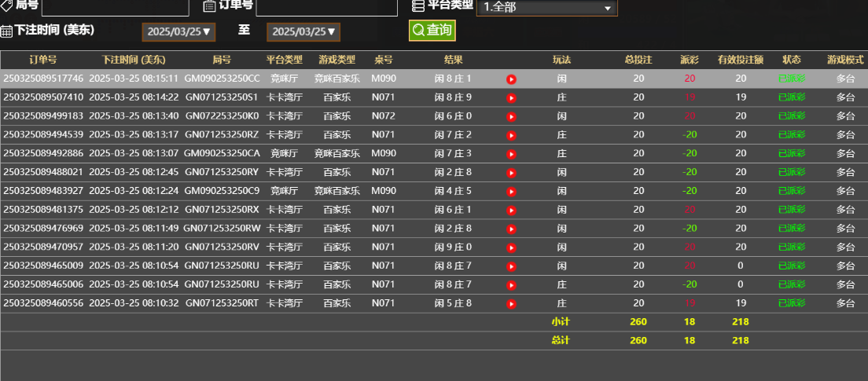Play replay icon for order 250325089460556
Screen dimensions: 868x381
511,303
